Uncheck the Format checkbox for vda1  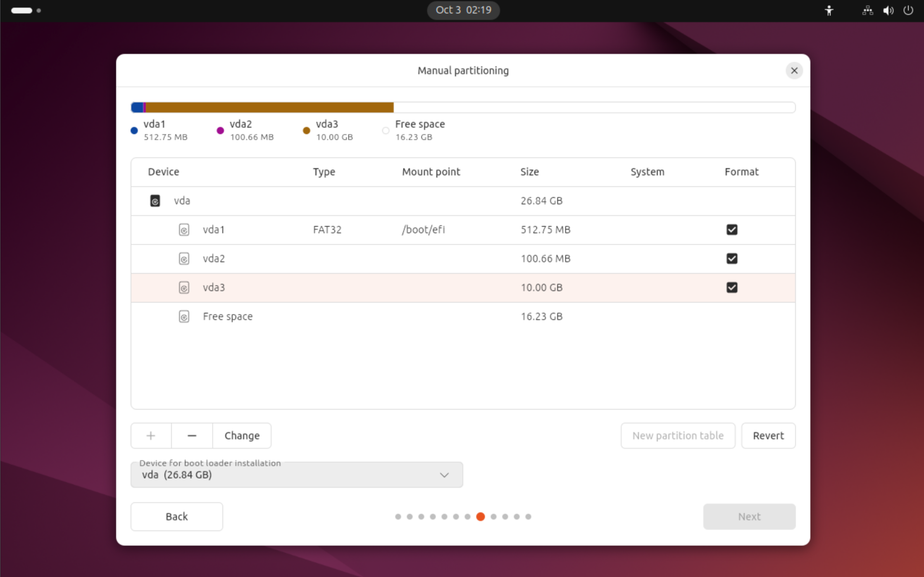(x=731, y=230)
